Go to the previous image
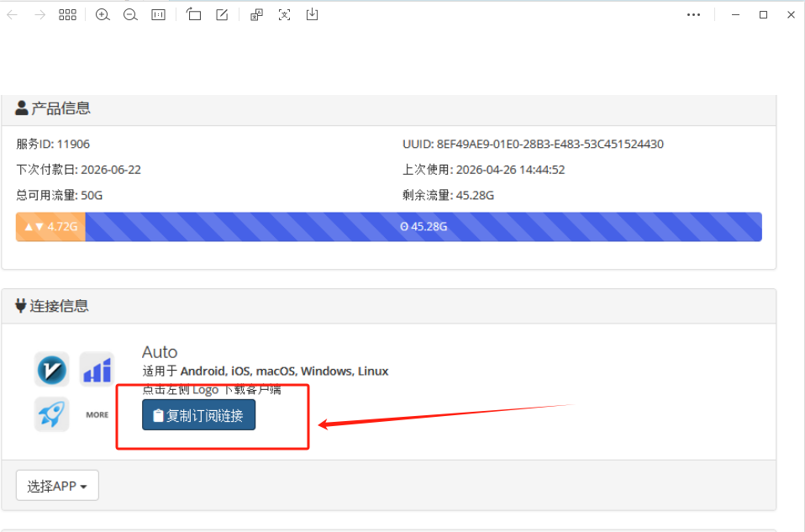 tap(13, 15)
